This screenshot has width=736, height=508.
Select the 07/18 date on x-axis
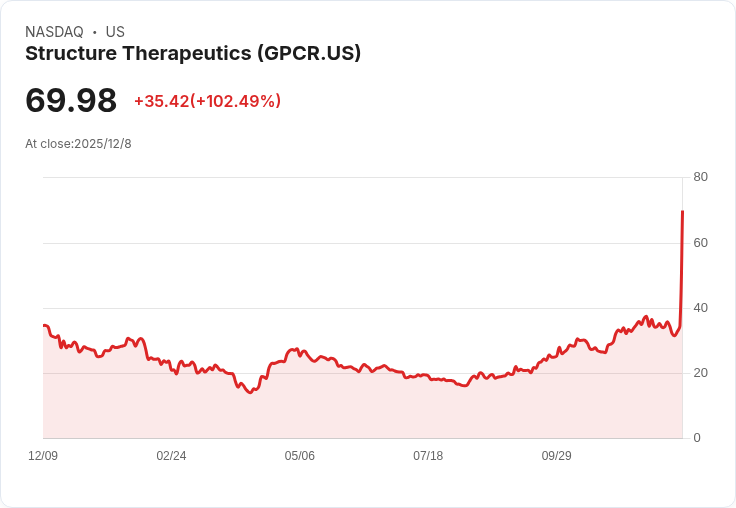click(428, 456)
